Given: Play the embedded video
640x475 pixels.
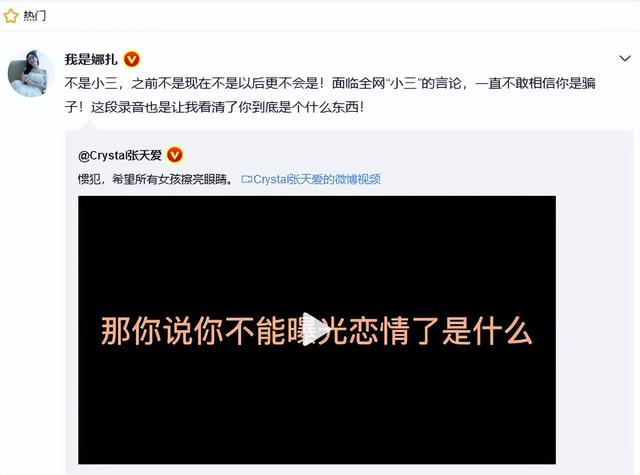Looking at the screenshot, I should (316, 330).
